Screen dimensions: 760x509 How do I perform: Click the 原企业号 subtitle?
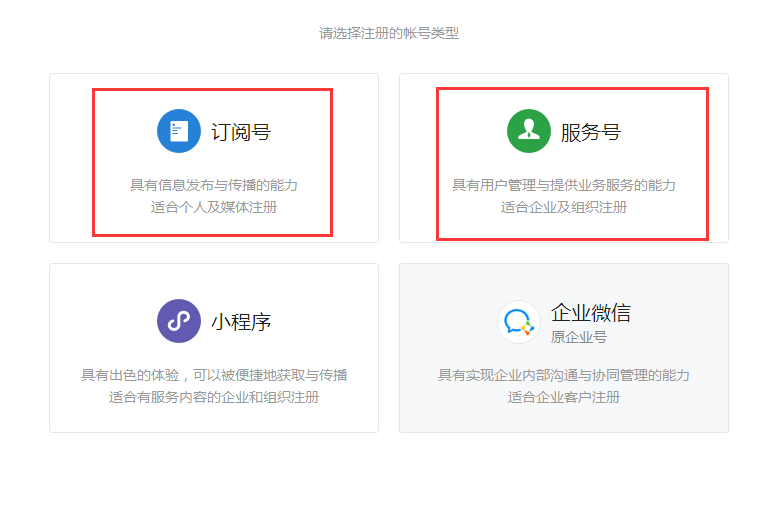578,338
